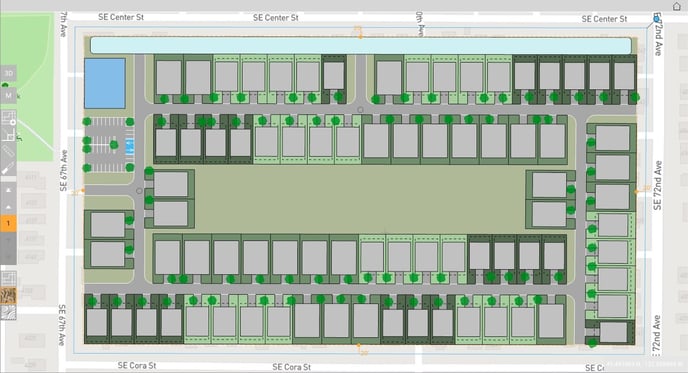Choose the satellite imagery layer thumbnail
Screen dimensions: 688x373
pyautogui.click(x=8, y=295)
